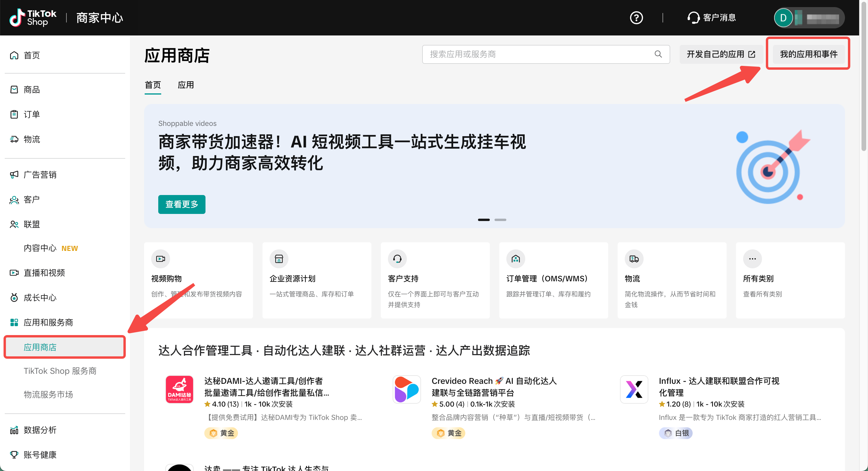Screen dimensions: 868x471
Task: Click Influx 白银 badge
Action: pyautogui.click(x=676, y=433)
